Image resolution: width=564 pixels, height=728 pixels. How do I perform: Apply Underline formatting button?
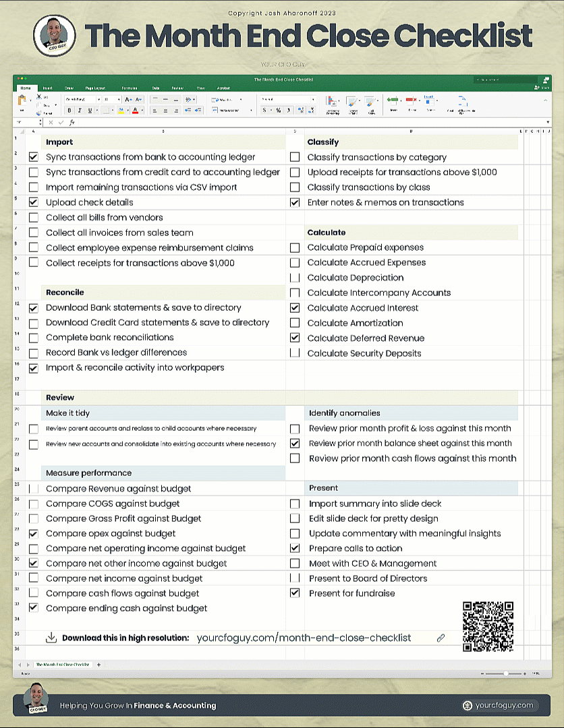pyautogui.click(x=90, y=111)
